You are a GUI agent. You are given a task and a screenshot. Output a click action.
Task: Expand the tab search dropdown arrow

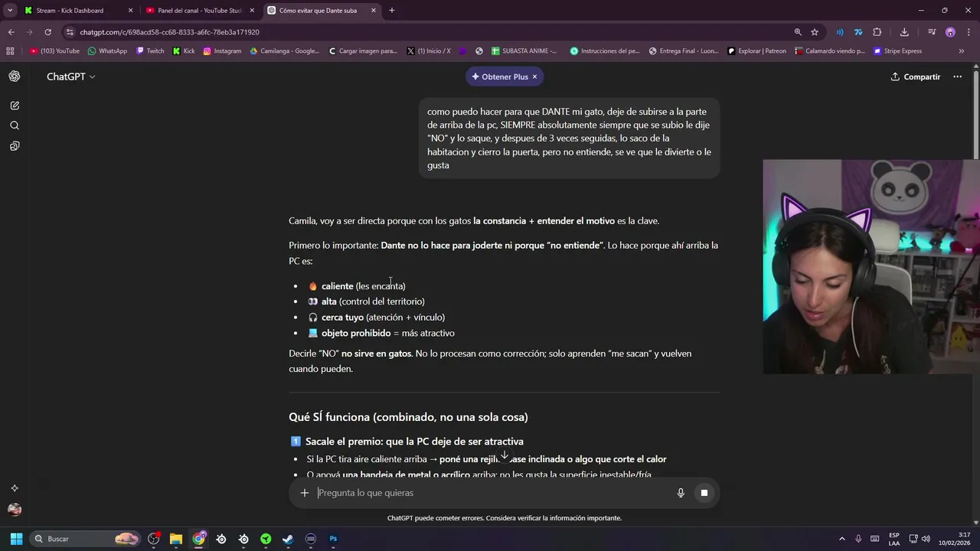pyautogui.click(x=10, y=11)
